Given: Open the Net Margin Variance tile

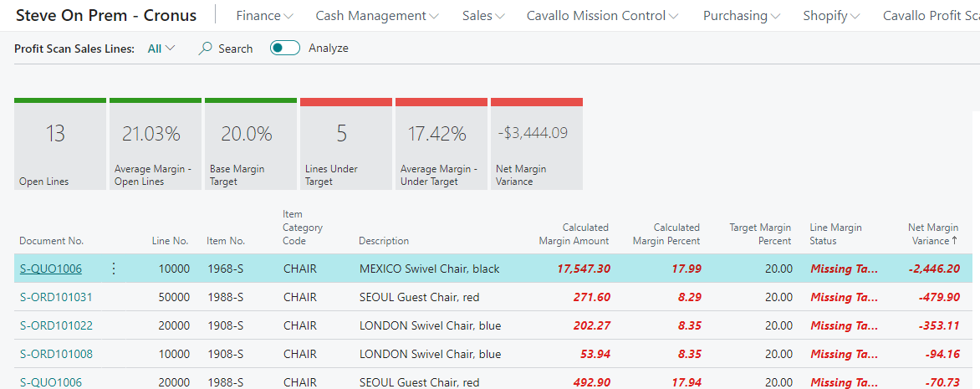Looking at the screenshot, I should tap(537, 144).
